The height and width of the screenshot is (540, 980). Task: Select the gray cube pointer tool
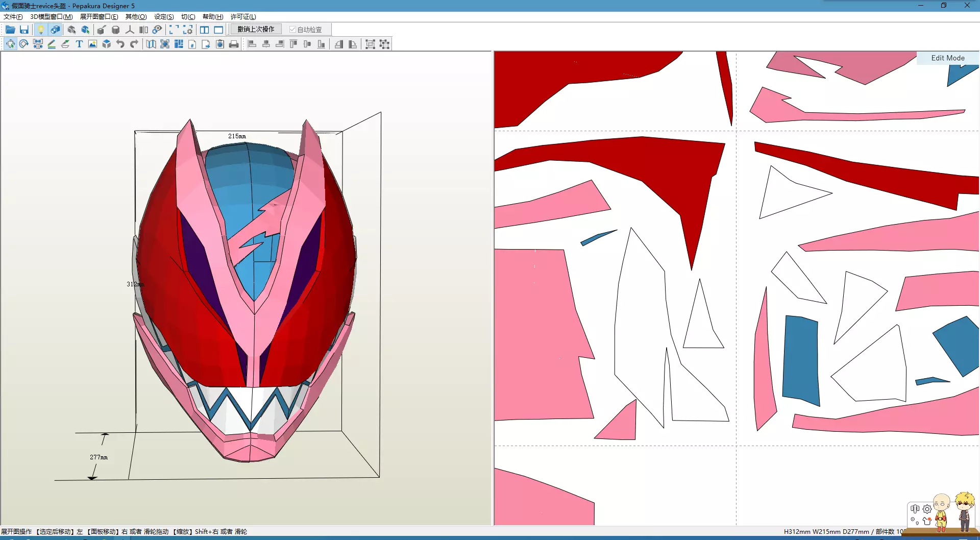click(x=71, y=30)
